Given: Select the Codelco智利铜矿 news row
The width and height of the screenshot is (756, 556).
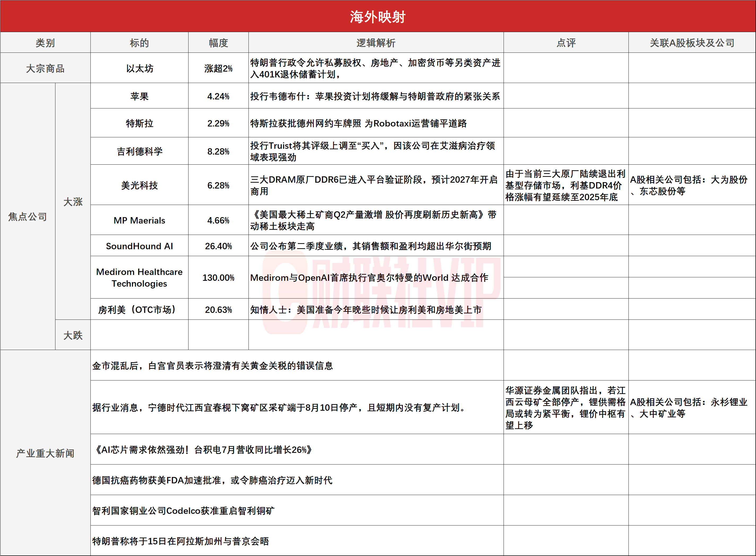Looking at the screenshot, I should pyautogui.click(x=297, y=511).
